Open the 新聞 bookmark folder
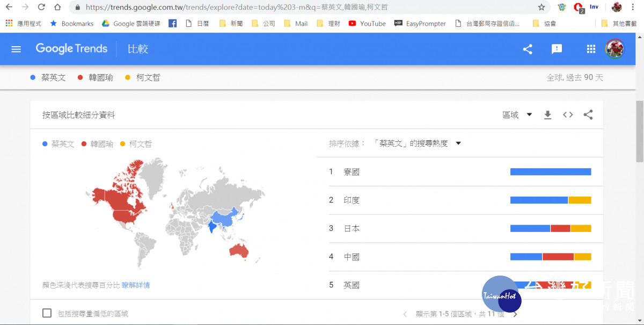Screen dimensions: 644x325 231,24
